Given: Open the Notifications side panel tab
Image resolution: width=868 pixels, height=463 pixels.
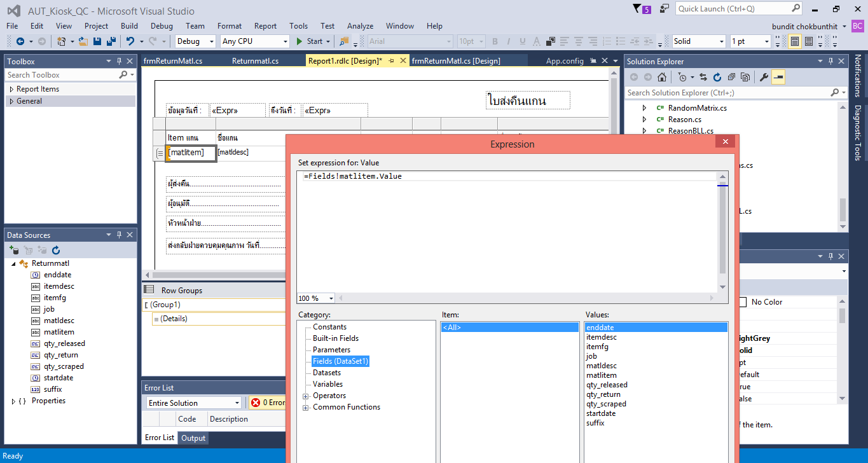Looking at the screenshot, I should tap(858, 76).
